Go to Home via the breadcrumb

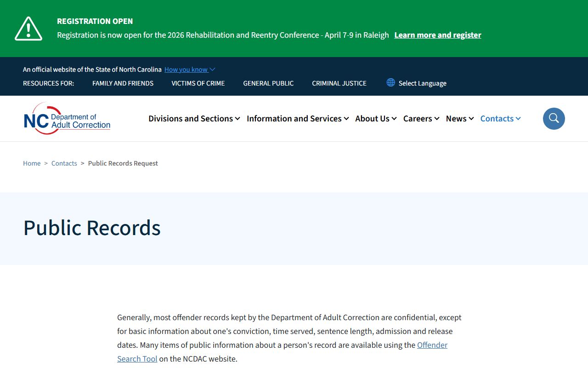(x=32, y=163)
